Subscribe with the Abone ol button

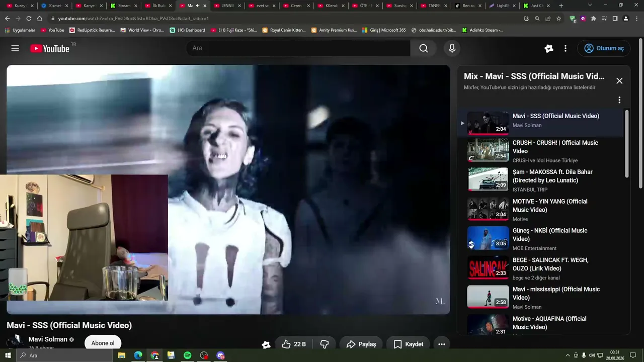[103, 343]
